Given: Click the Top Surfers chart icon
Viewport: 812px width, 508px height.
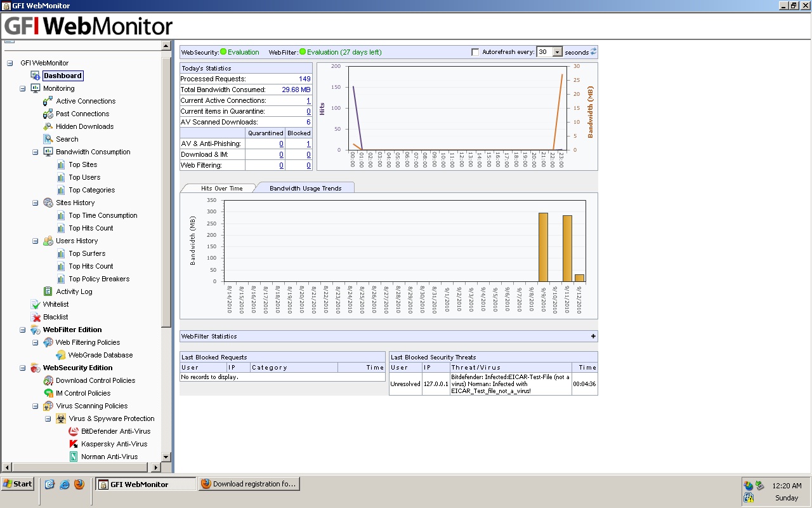Looking at the screenshot, I should click(x=61, y=253).
